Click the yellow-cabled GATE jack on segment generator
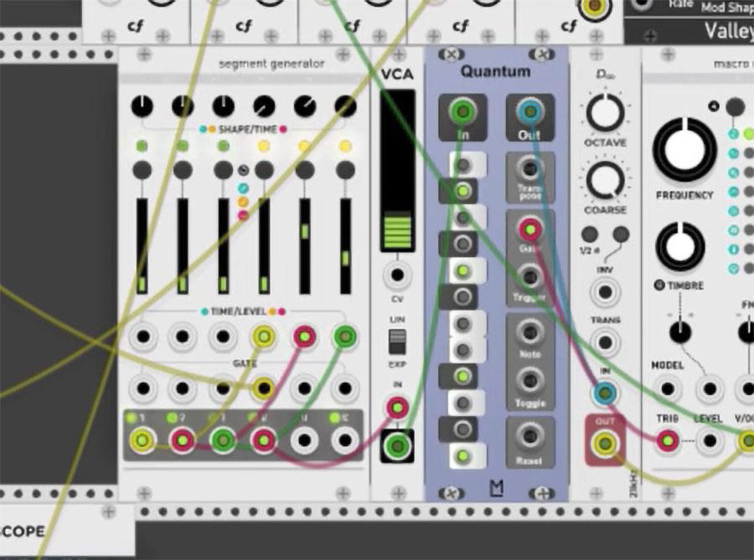754x560 pixels. pos(263,387)
